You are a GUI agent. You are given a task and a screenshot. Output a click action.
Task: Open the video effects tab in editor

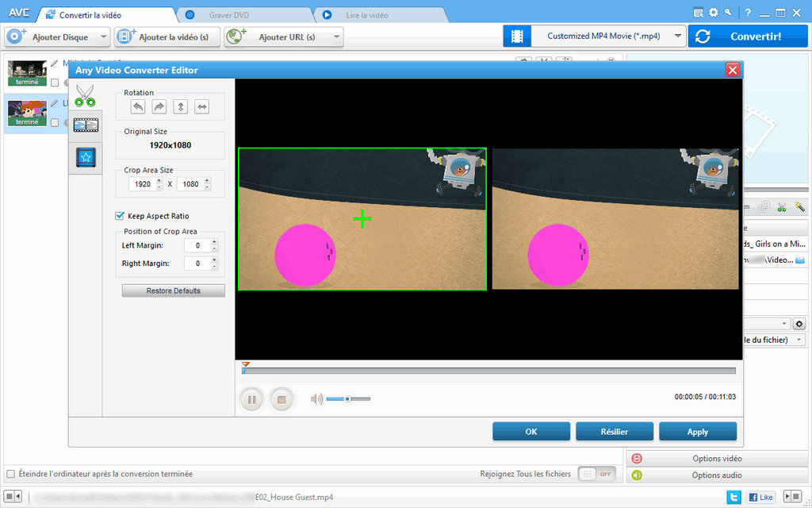point(86,125)
